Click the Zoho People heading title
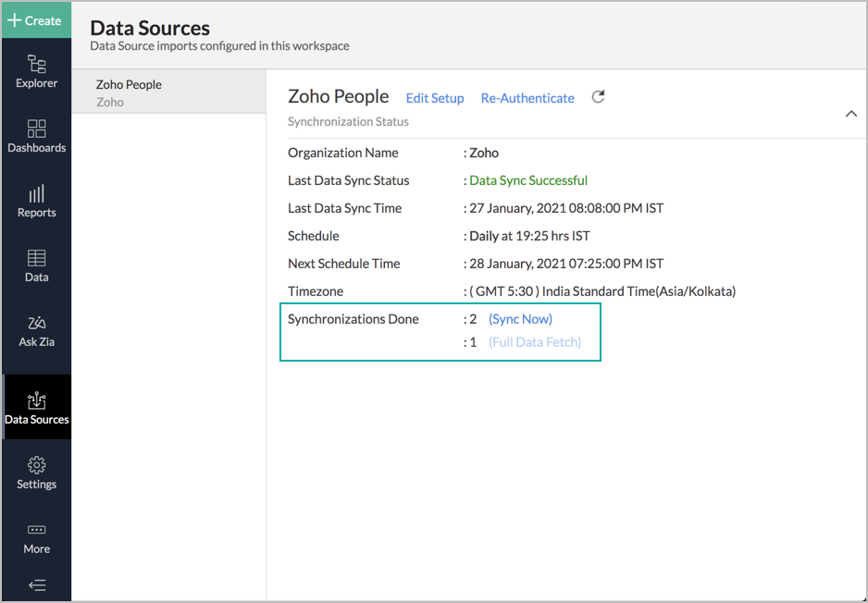868x603 pixels. [339, 96]
